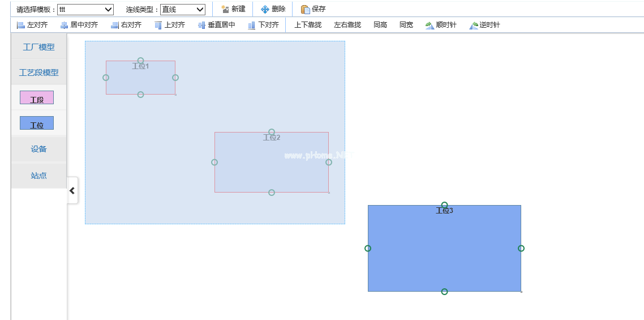Click the Save (保存) icon button

coord(313,9)
